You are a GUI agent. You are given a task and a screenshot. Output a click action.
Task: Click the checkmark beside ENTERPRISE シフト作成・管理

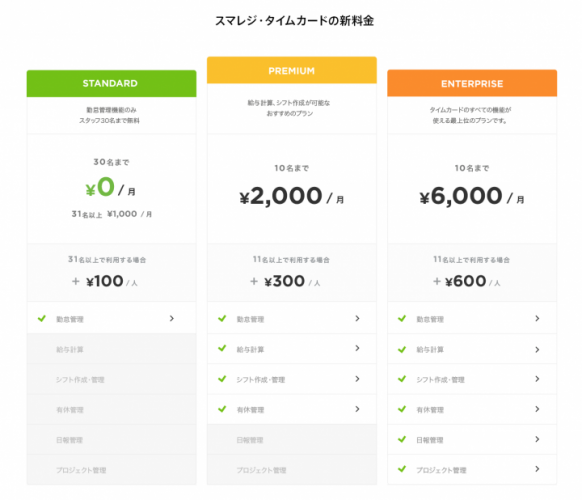[402, 379]
